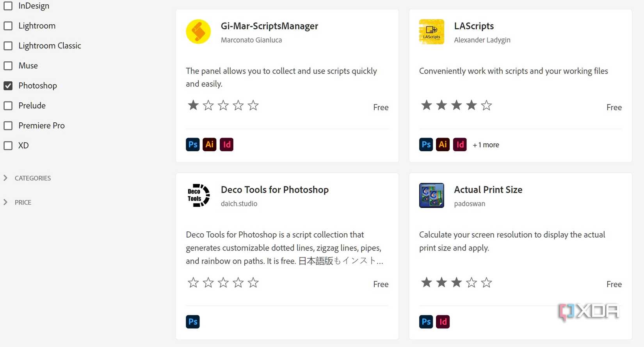Enable the Lightroom Classic filter checkbox
This screenshot has height=347, width=644.
8,46
